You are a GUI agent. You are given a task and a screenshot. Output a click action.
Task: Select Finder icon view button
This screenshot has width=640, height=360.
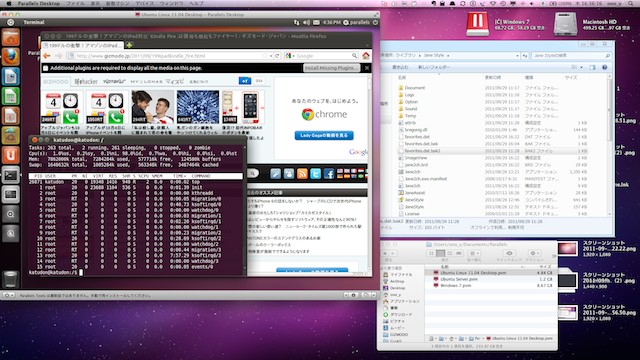click(x=431, y=253)
